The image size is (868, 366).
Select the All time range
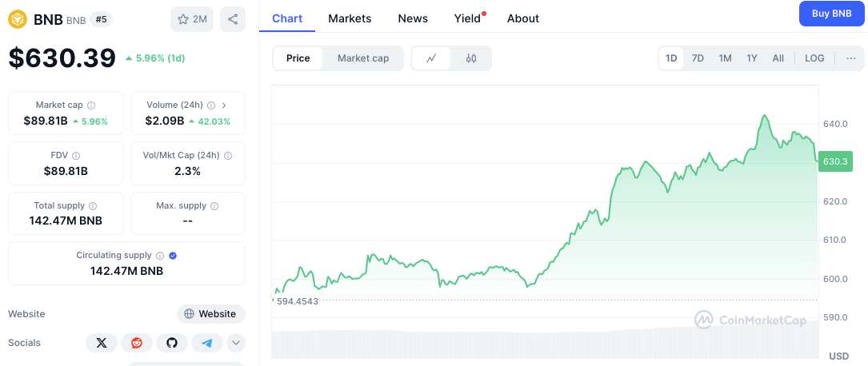click(x=778, y=58)
